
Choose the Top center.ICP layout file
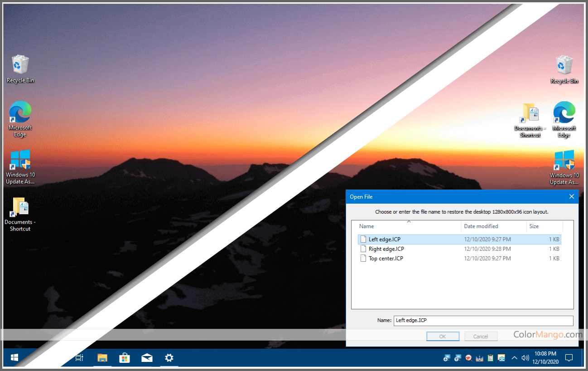[386, 259]
